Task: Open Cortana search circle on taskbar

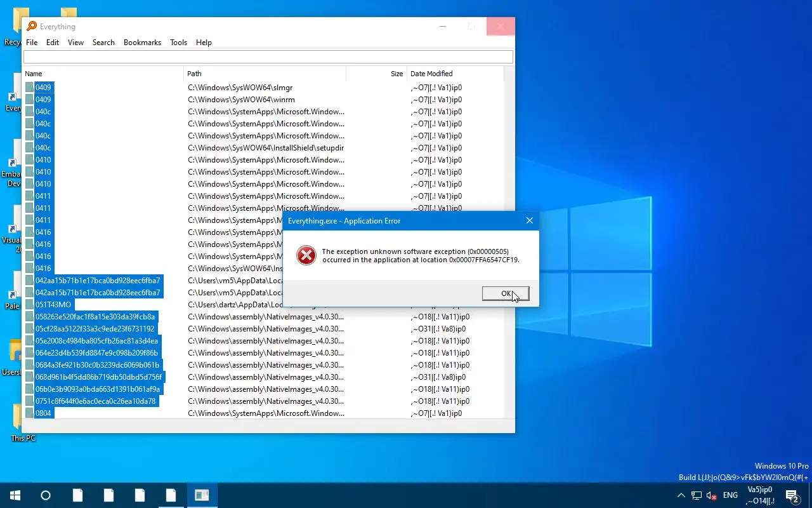Action: [46, 495]
